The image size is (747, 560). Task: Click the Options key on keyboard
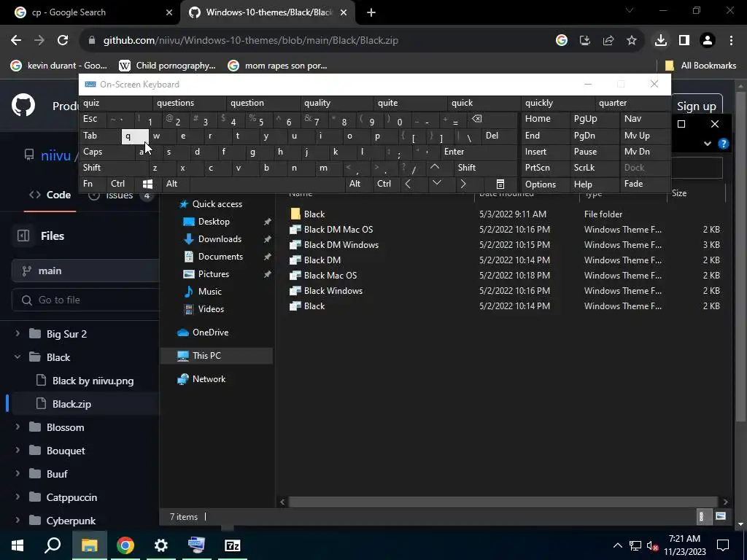coord(545,184)
